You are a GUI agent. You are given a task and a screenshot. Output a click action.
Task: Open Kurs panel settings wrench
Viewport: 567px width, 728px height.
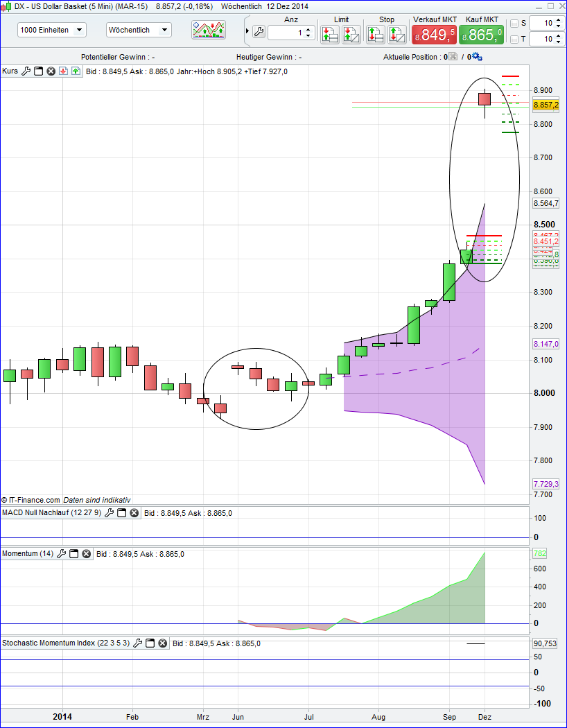coord(26,71)
